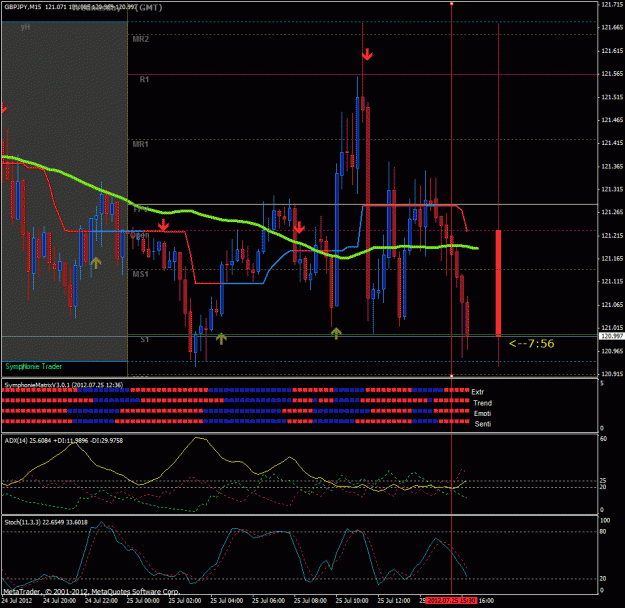Click the 120.915 price axis label

(612, 374)
